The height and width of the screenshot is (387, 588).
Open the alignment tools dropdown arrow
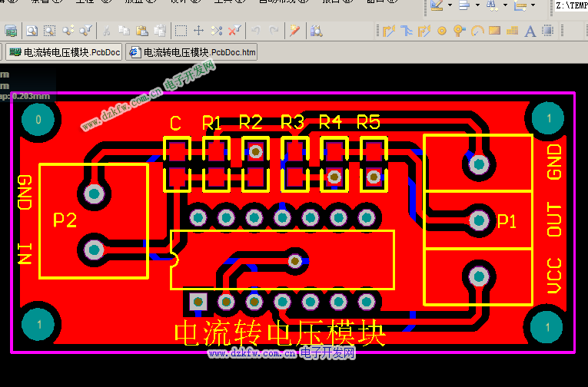477,5
